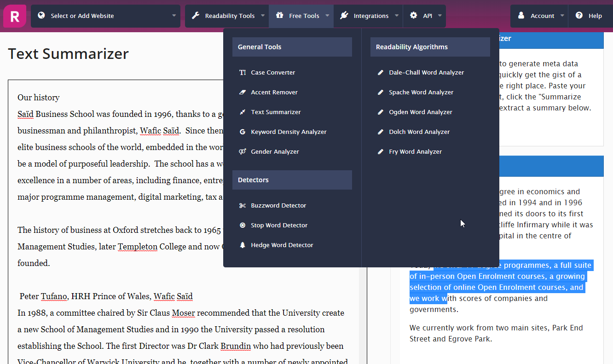This screenshot has height=364, width=613.
Task: Open Help via the question mark icon
Action: coord(579,16)
